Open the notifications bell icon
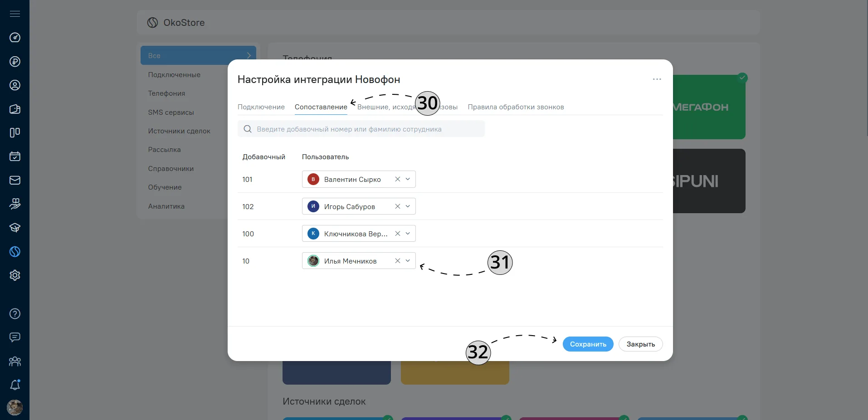This screenshot has height=420, width=868. coord(15,385)
